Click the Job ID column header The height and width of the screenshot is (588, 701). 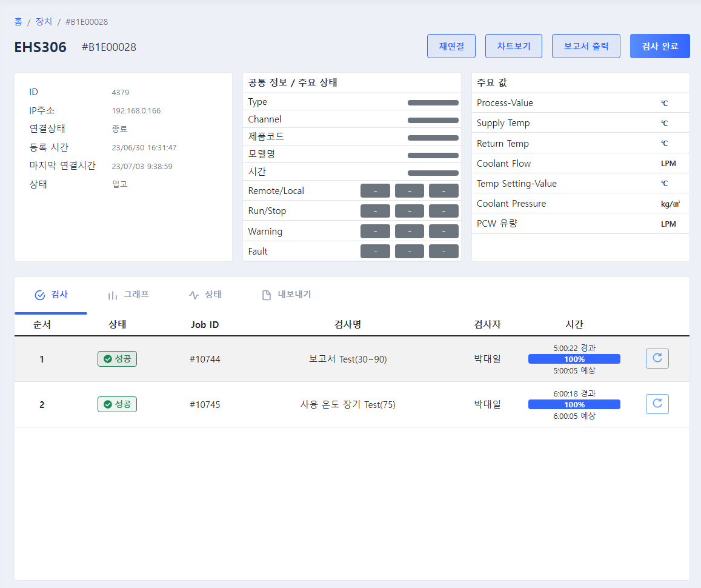pyautogui.click(x=205, y=325)
